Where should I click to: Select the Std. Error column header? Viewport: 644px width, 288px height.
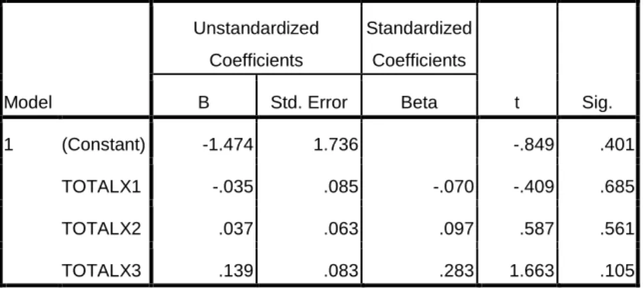point(309,102)
